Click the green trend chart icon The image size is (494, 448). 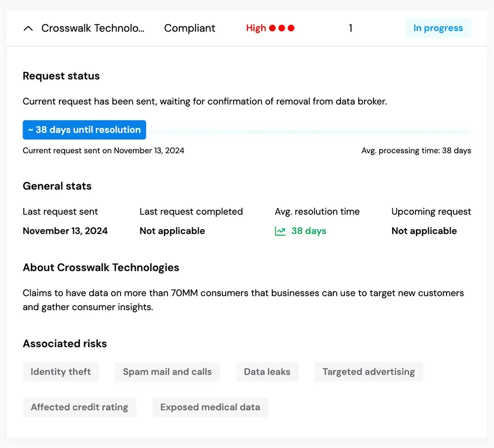[280, 231]
